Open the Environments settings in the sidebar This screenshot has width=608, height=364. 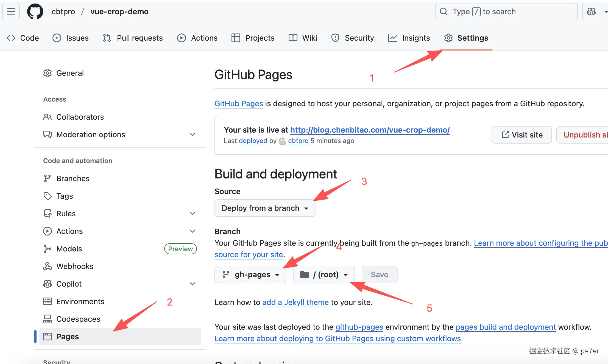[x=80, y=301]
